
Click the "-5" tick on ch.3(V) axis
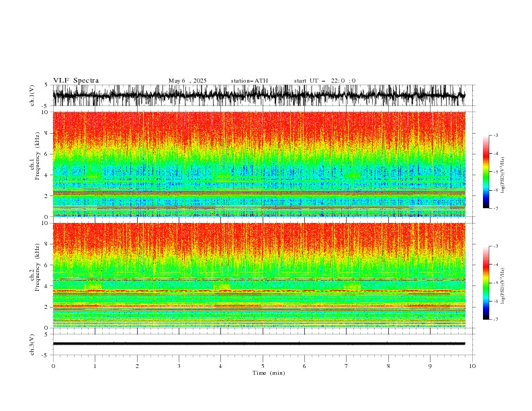point(45,355)
